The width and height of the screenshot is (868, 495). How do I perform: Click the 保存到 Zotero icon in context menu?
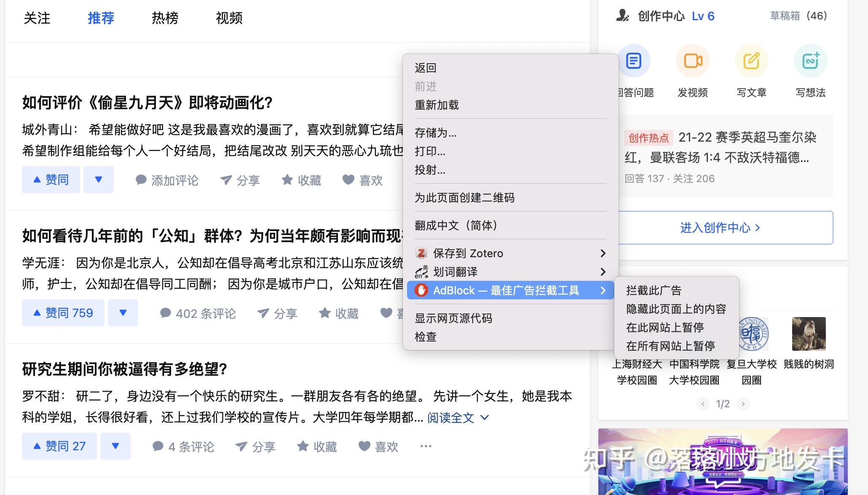click(x=421, y=253)
